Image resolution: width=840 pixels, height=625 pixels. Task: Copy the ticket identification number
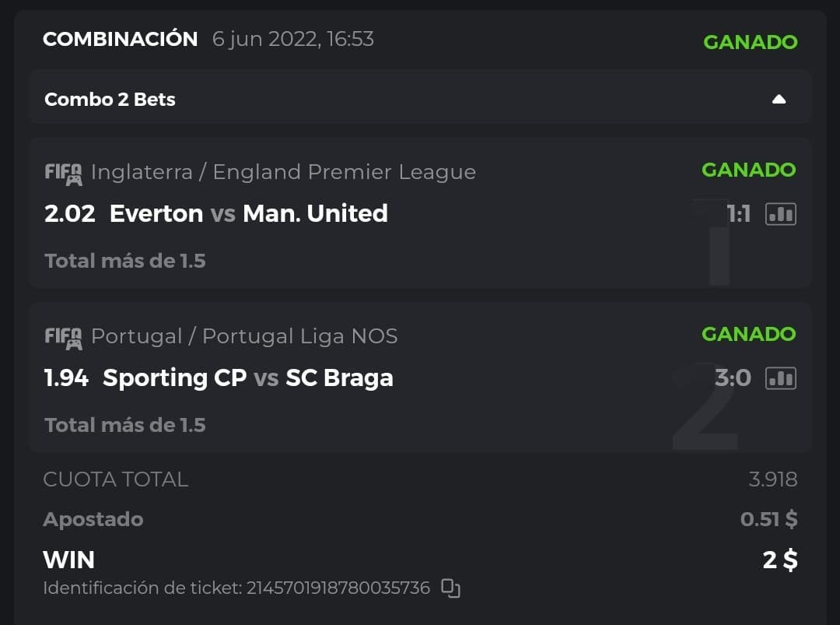tap(450, 588)
